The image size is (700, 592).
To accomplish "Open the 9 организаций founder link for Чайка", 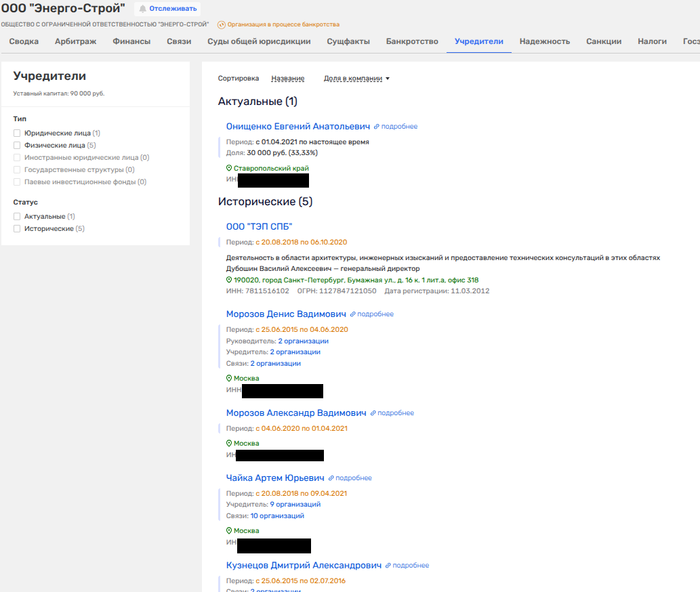I will [295, 504].
